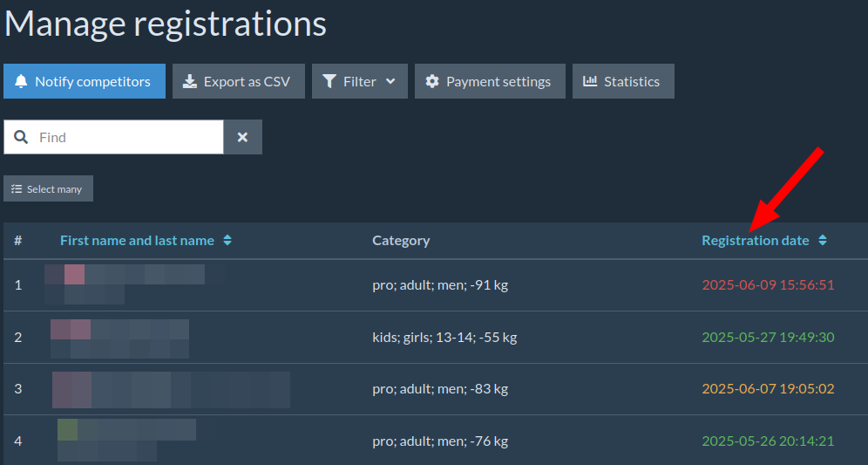
Task: Click the bell icon on Notify competitors
Action: coord(22,81)
